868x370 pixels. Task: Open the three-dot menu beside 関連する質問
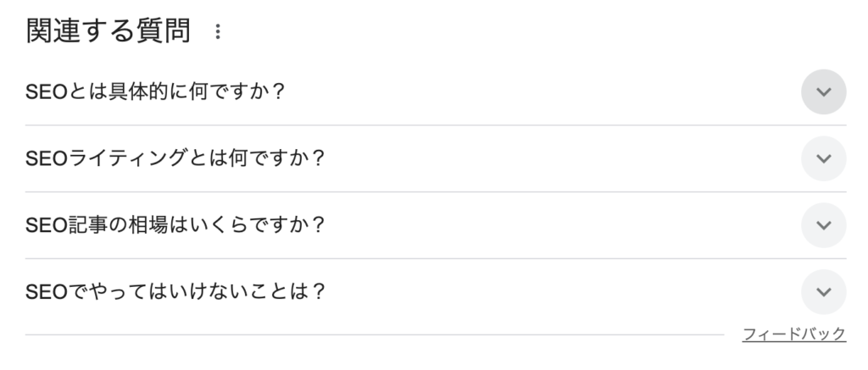(x=218, y=32)
